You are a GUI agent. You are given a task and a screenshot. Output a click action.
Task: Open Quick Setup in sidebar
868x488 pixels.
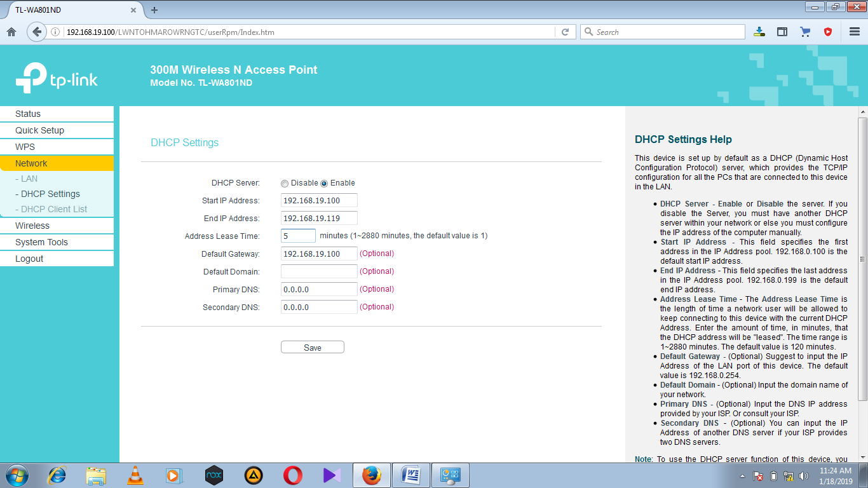57,130
